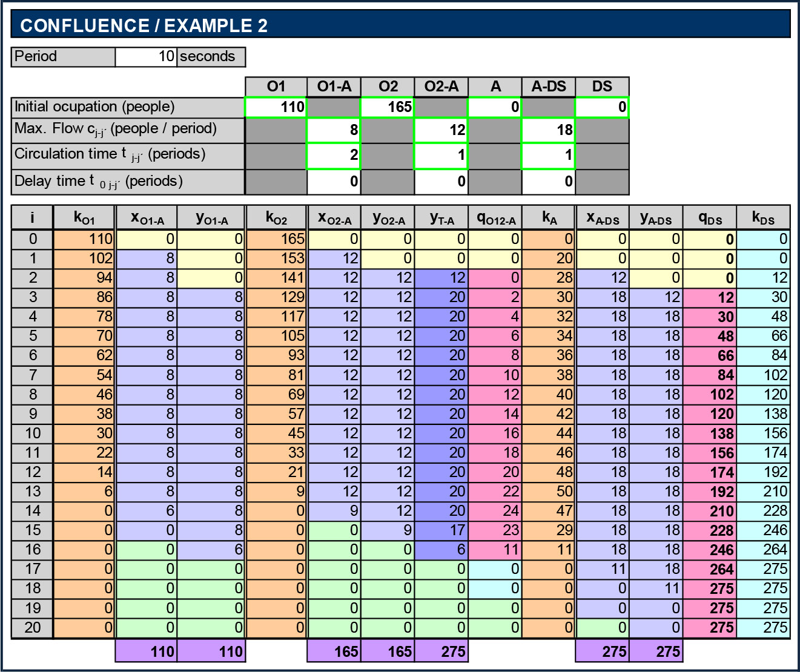The width and height of the screenshot is (800, 672).
Task: Click the xA-DS value 11 in row 17
Action: point(602,569)
